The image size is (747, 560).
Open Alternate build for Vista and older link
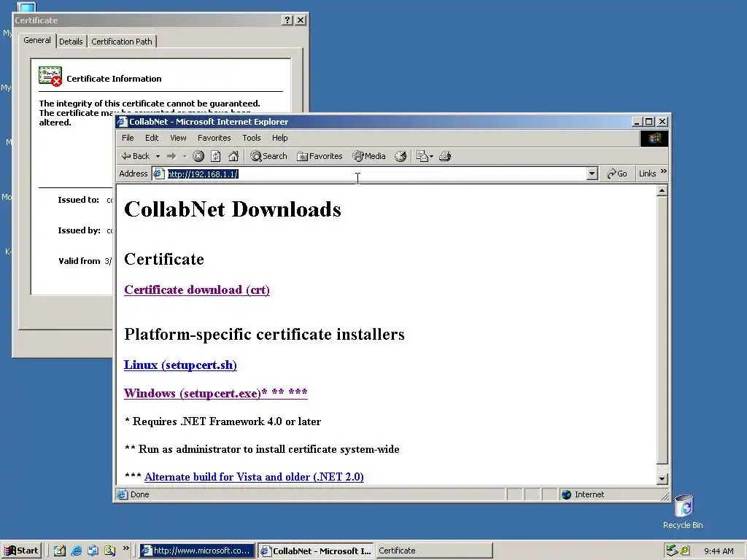click(x=254, y=477)
